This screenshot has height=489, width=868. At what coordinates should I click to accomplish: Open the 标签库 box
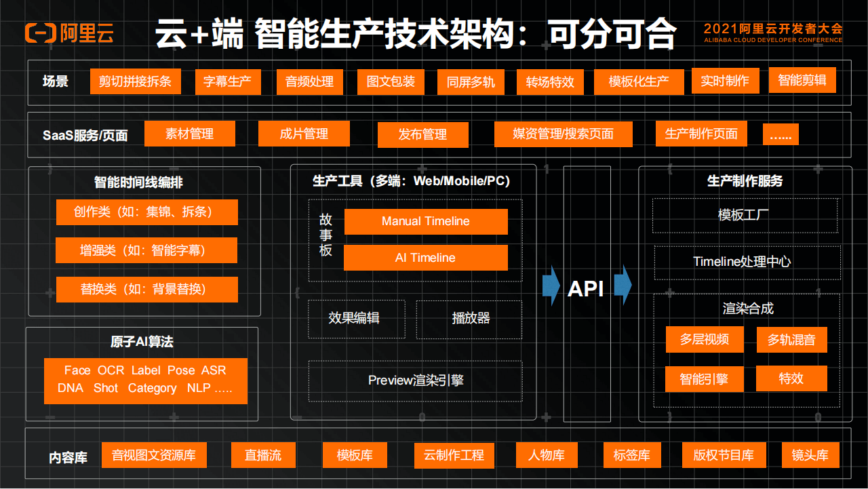(x=632, y=455)
